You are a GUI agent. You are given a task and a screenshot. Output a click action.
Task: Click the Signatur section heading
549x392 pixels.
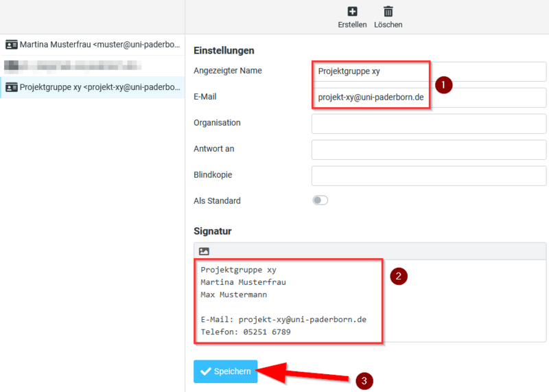pos(213,231)
